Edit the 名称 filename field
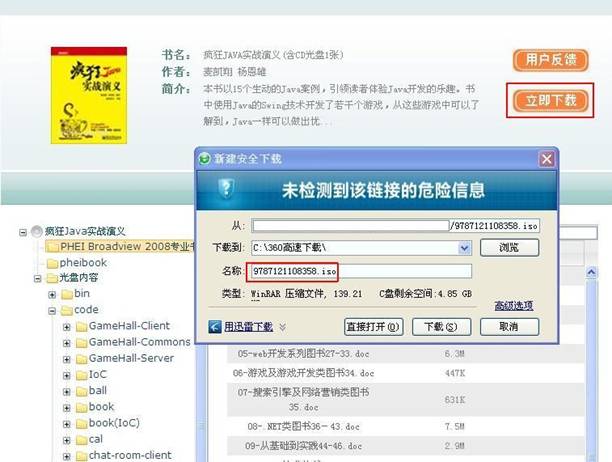 (359, 271)
